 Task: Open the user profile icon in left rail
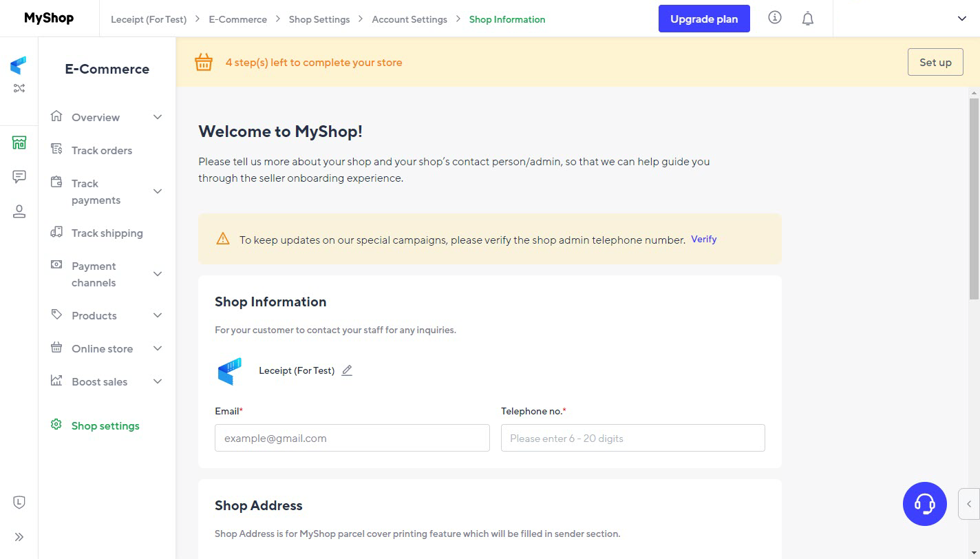pyautogui.click(x=19, y=211)
